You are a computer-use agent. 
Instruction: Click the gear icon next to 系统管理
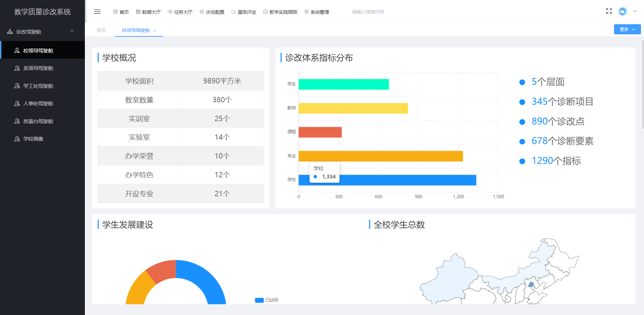(x=307, y=12)
